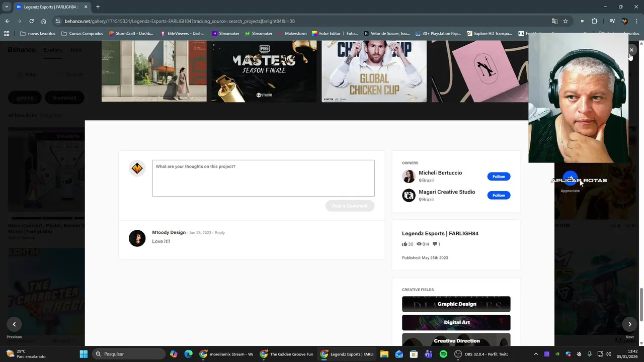Open the Chrome profile avatar
The height and width of the screenshot is (362, 644).
[x=624, y=21]
